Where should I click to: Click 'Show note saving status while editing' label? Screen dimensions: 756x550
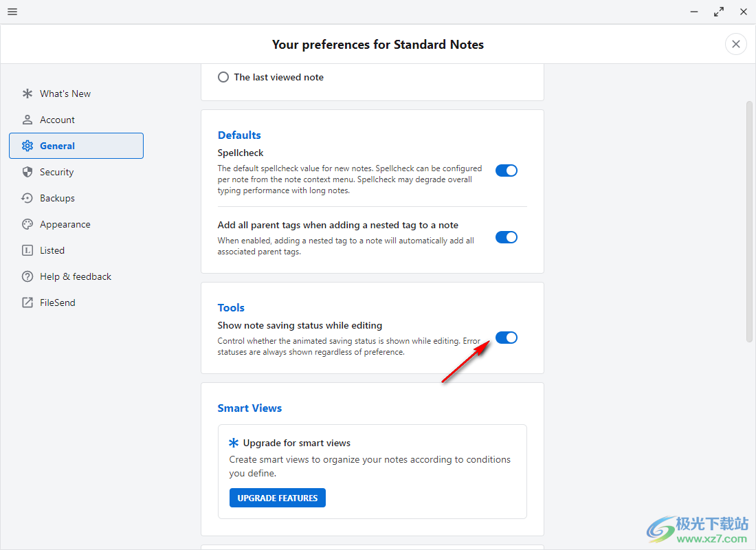click(x=300, y=326)
